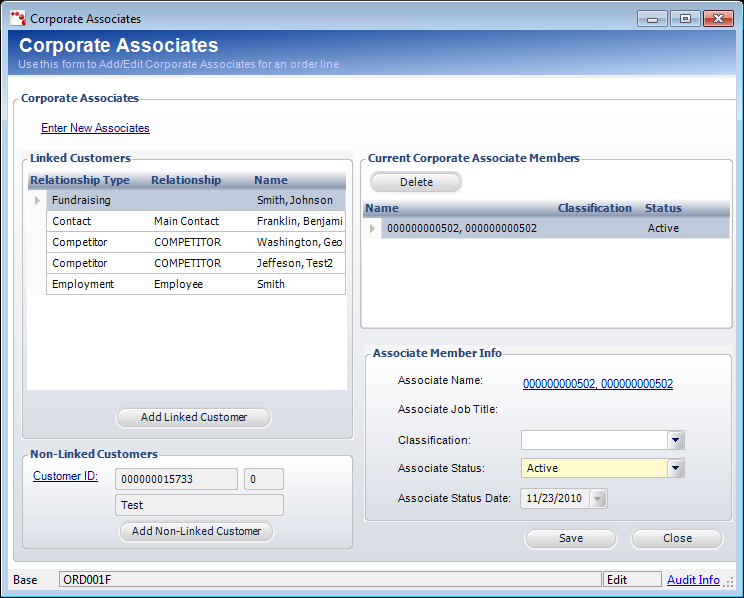
Task: Follow the Associate Name hyperlink
Action: coord(597,384)
